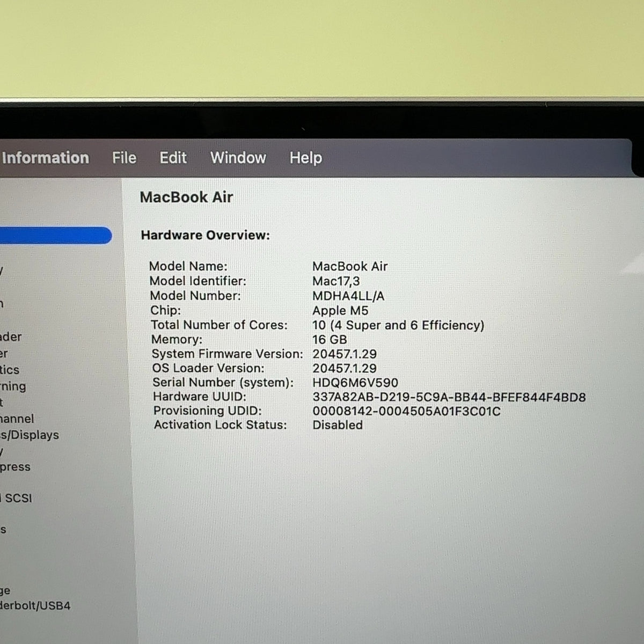Select the Activation Lock value "Disabled"
Screen dimensions: 644x644
pos(338,425)
